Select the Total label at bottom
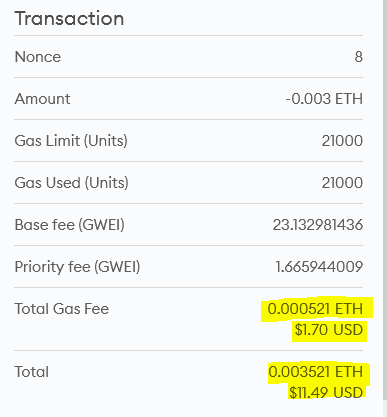The height and width of the screenshot is (417, 387). coord(32,372)
